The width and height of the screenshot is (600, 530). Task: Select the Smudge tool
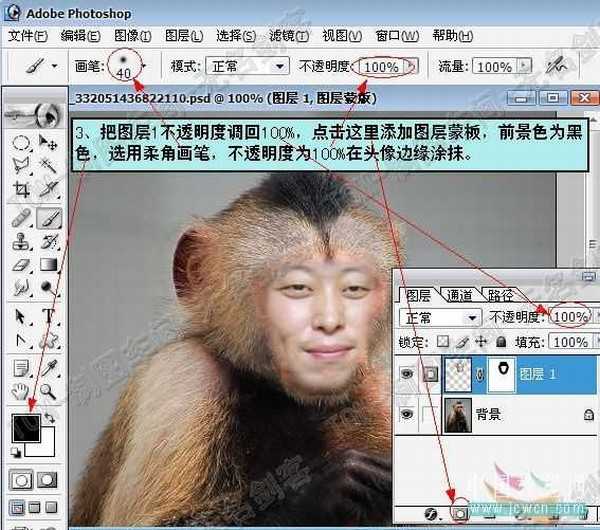[x=21, y=287]
